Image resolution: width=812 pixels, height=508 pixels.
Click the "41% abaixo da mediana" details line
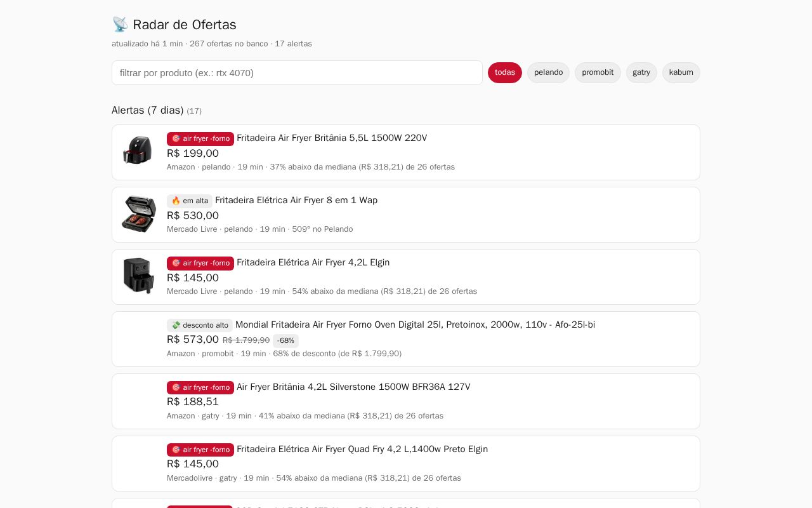tap(305, 416)
